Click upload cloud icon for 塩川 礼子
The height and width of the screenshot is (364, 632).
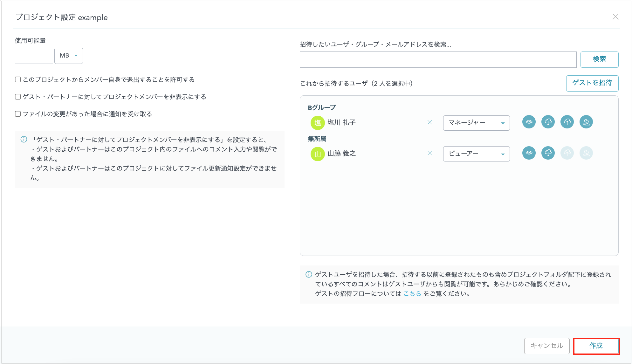(x=567, y=122)
